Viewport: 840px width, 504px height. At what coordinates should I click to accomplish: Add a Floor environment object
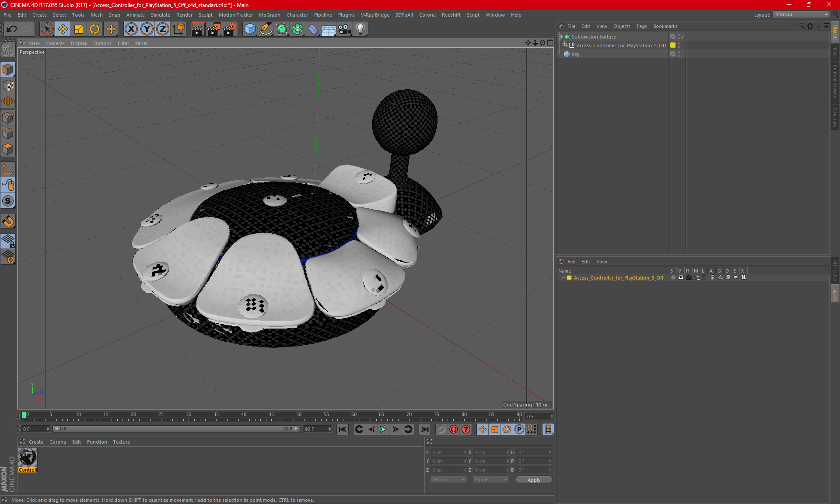click(329, 29)
